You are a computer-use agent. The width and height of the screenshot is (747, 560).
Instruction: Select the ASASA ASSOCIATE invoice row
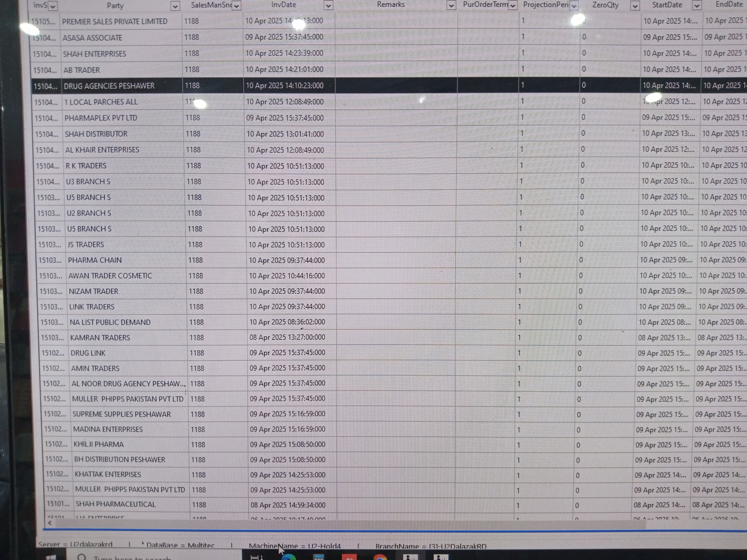(92, 38)
